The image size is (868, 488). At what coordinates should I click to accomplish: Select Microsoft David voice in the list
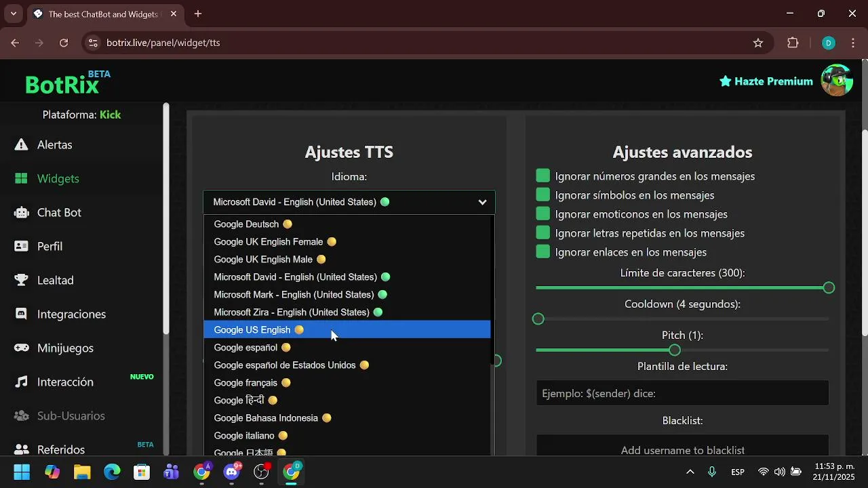click(x=347, y=277)
